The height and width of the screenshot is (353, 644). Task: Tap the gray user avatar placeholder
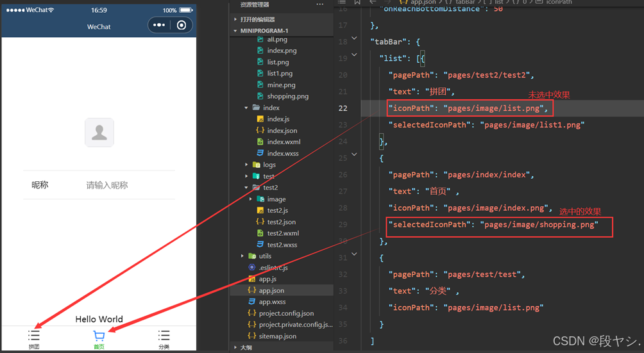click(x=99, y=133)
